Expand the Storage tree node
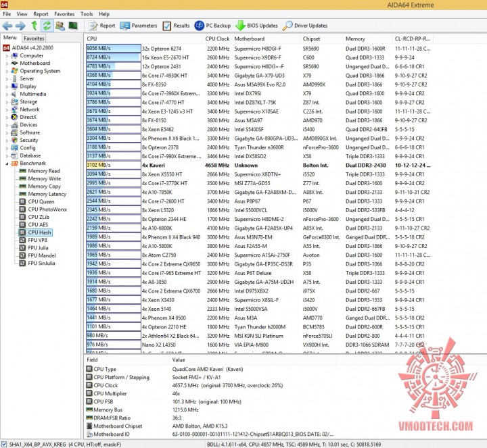Image resolution: width=487 pixels, height=448 pixels. pos(7,102)
